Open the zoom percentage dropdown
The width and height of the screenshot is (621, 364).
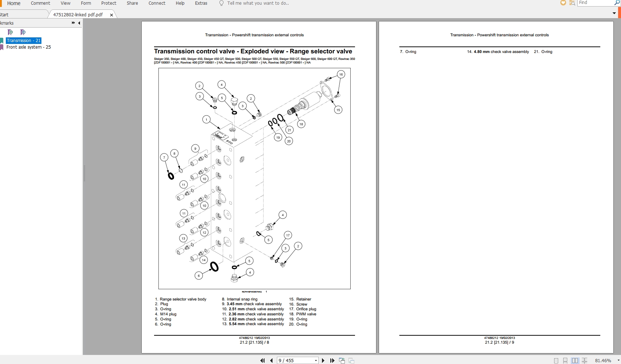pos(618,360)
